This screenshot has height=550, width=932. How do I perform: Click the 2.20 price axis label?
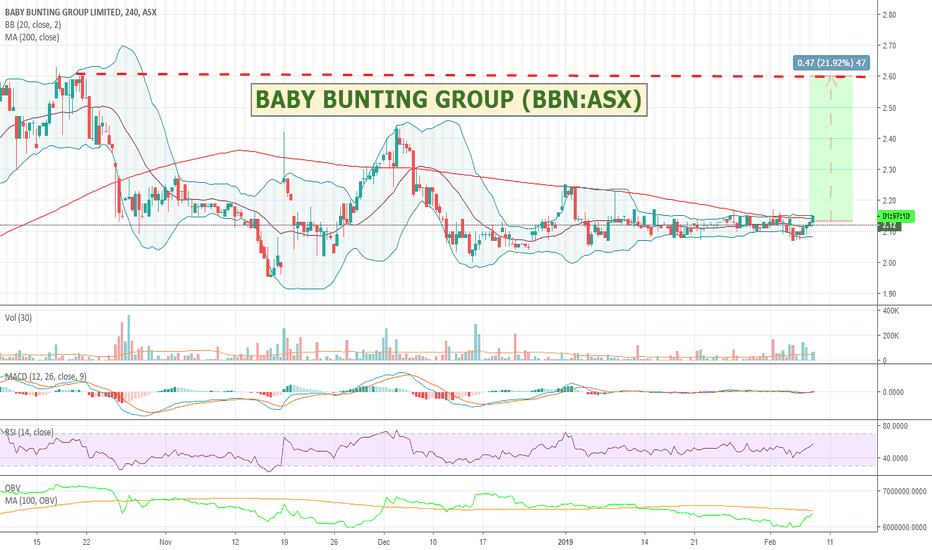889,201
